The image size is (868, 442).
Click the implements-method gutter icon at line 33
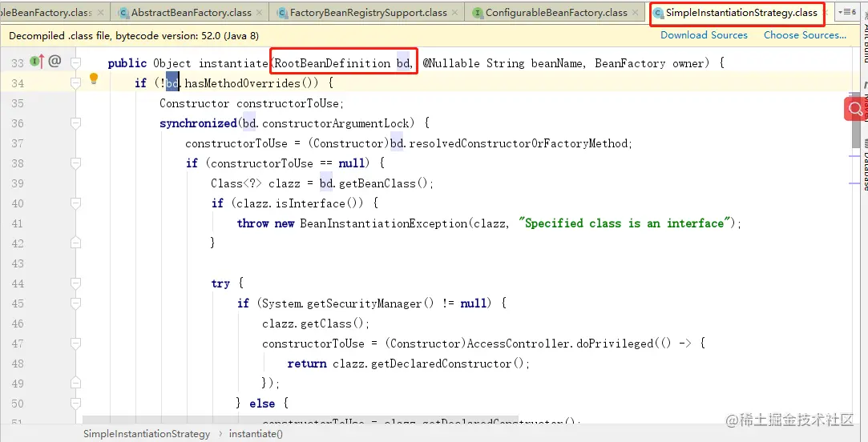tap(37, 62)
